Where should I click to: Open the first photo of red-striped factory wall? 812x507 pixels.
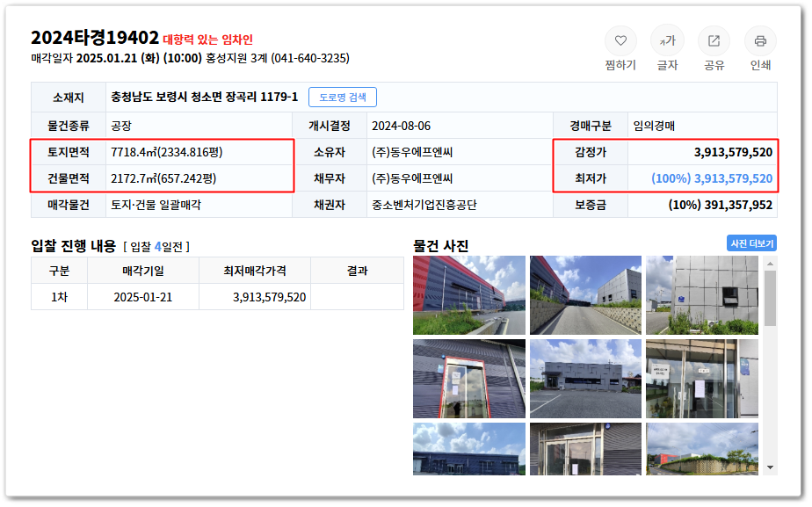pos(469,295)
